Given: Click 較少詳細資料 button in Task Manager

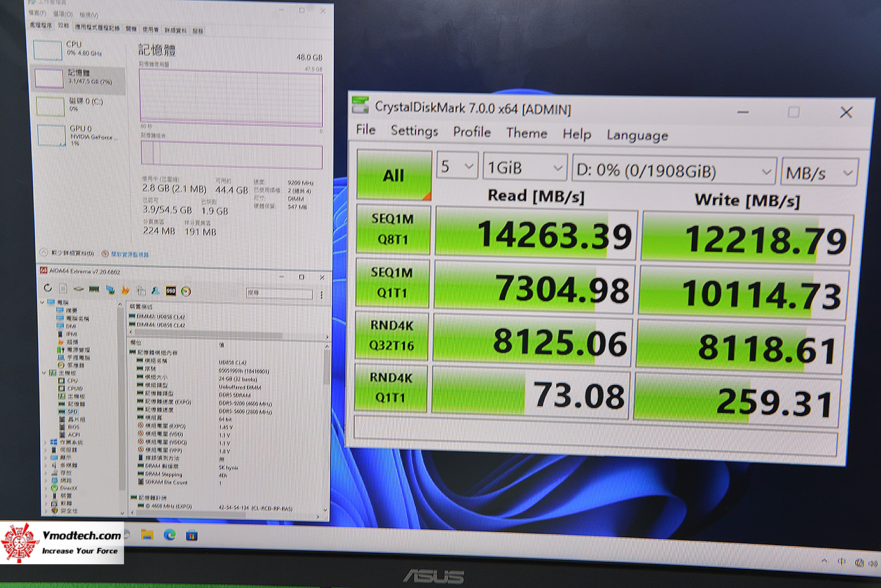Looking at the screenshot, I should click(67, 252).
